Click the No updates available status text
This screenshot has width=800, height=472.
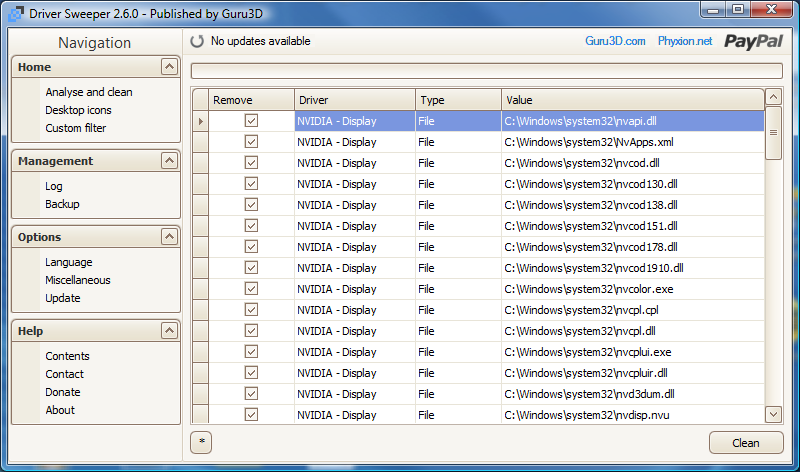[x=260, y=41]
